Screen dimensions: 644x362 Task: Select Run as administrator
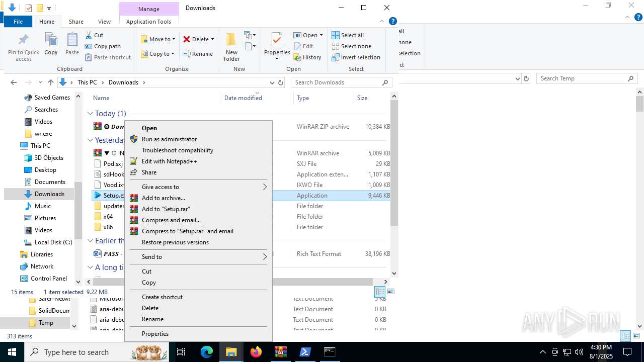198,139
